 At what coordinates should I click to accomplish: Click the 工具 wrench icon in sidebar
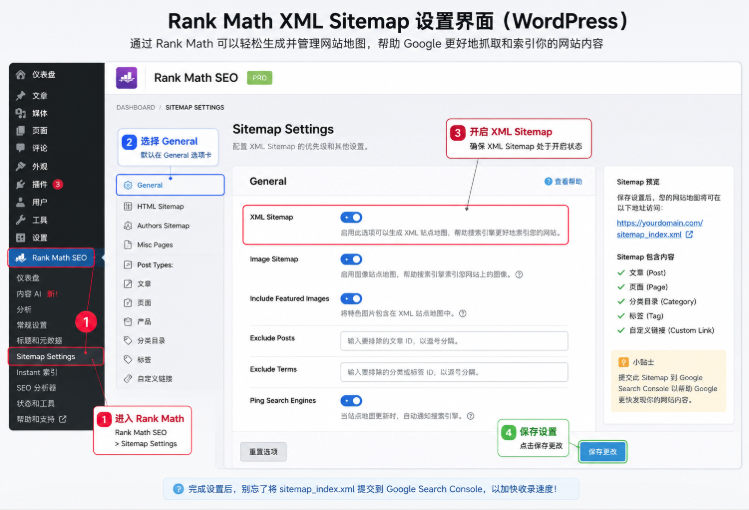click(21, 220)
